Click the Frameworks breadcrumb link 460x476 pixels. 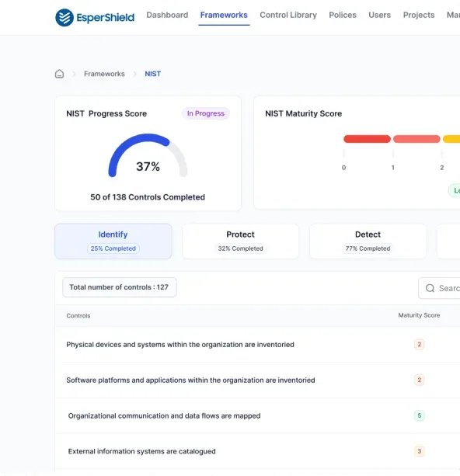coord(104,74)
